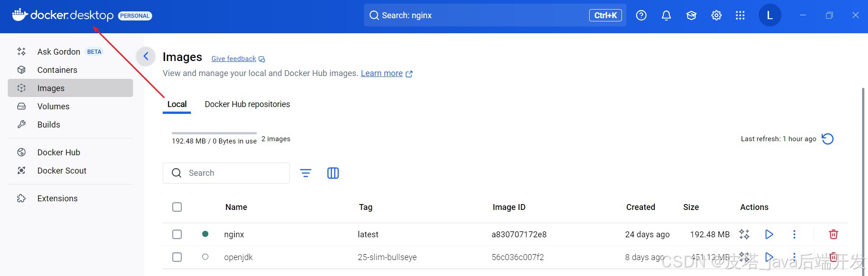Open Docker Hub in the sidebar

click(x=70, y=152)
